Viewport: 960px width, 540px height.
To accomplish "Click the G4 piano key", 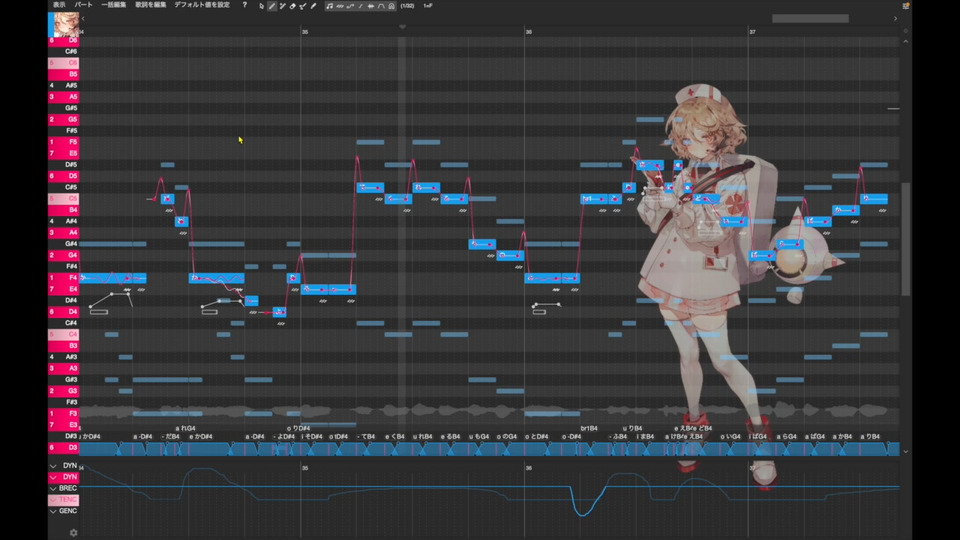I will 64,255.
